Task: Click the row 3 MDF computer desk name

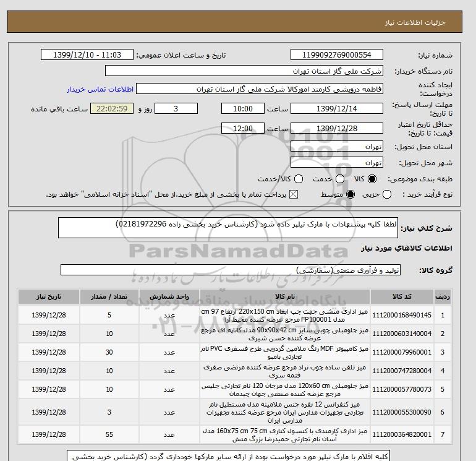Action: tap(285, 353)
